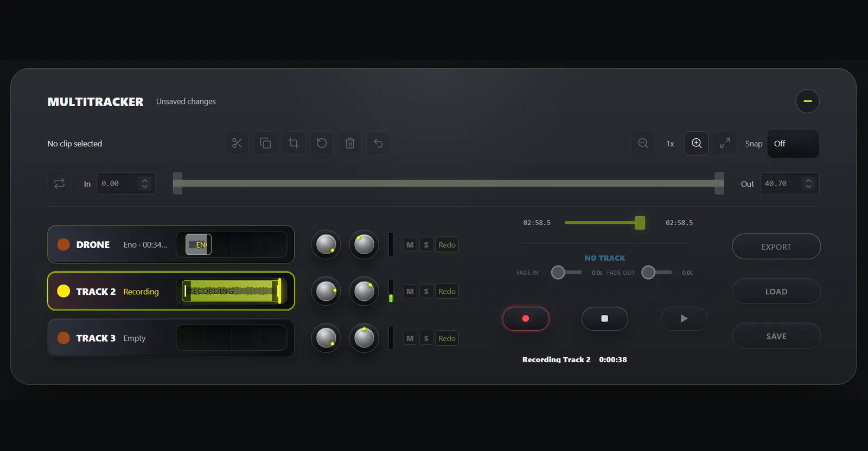
Task: Click the Save button
Action: (776, 336)
